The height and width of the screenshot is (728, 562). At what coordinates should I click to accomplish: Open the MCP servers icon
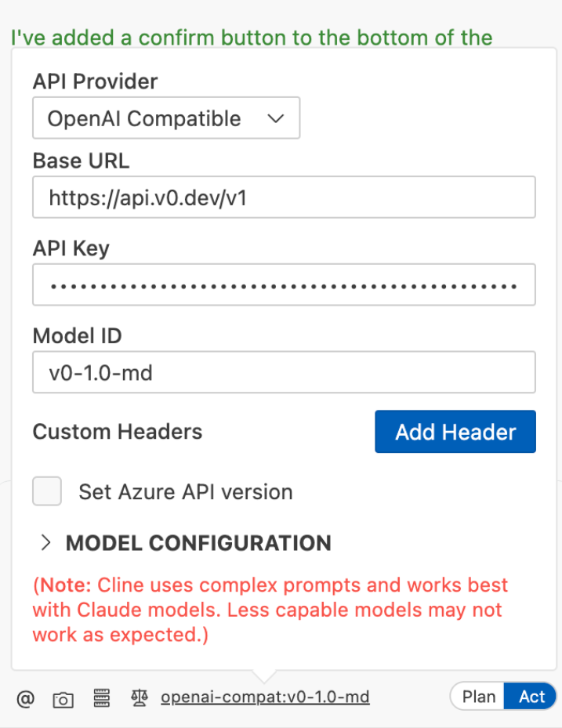tap(100, 698)
